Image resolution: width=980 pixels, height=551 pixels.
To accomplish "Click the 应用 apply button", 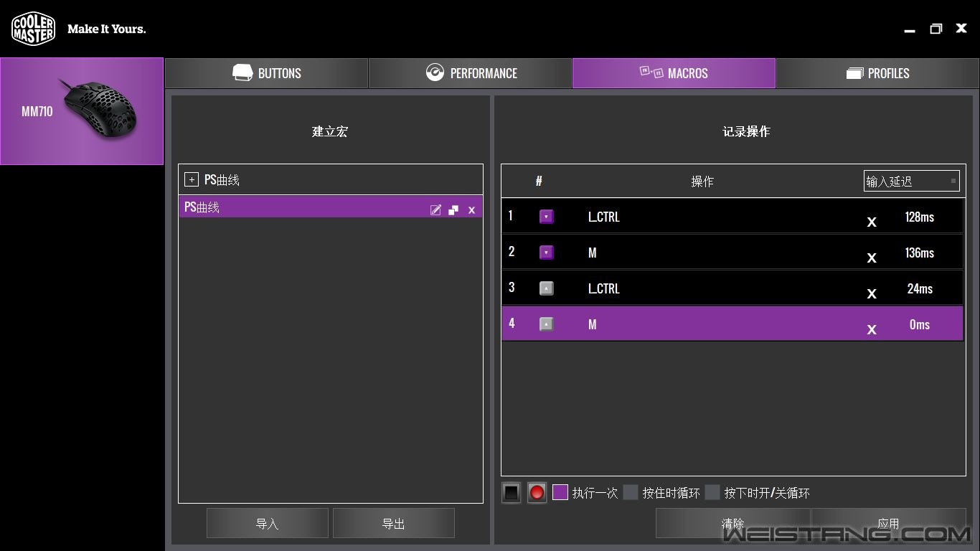I will pyautogui.click(x=889, y=523).
